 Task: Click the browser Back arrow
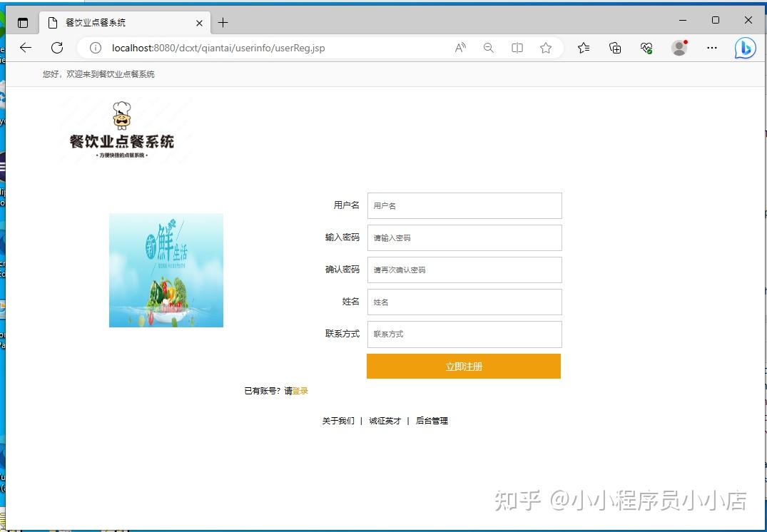[x=26, y=48]
